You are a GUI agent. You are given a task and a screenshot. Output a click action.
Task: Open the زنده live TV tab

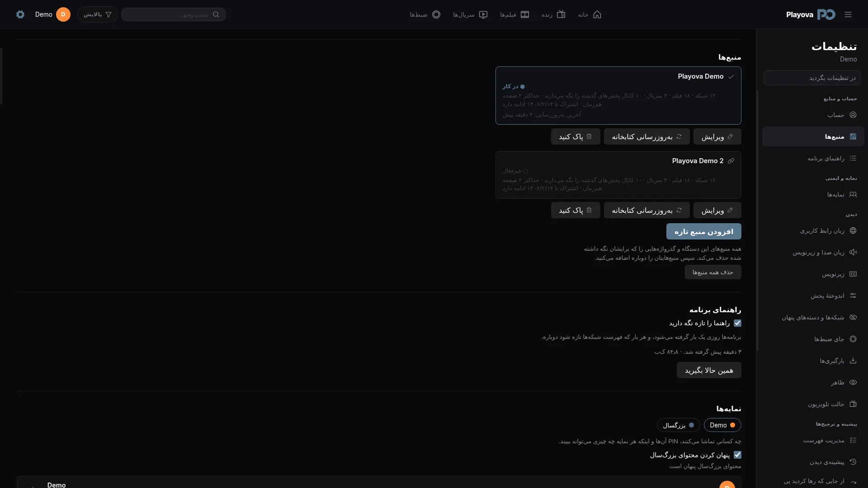pos(553,14)
